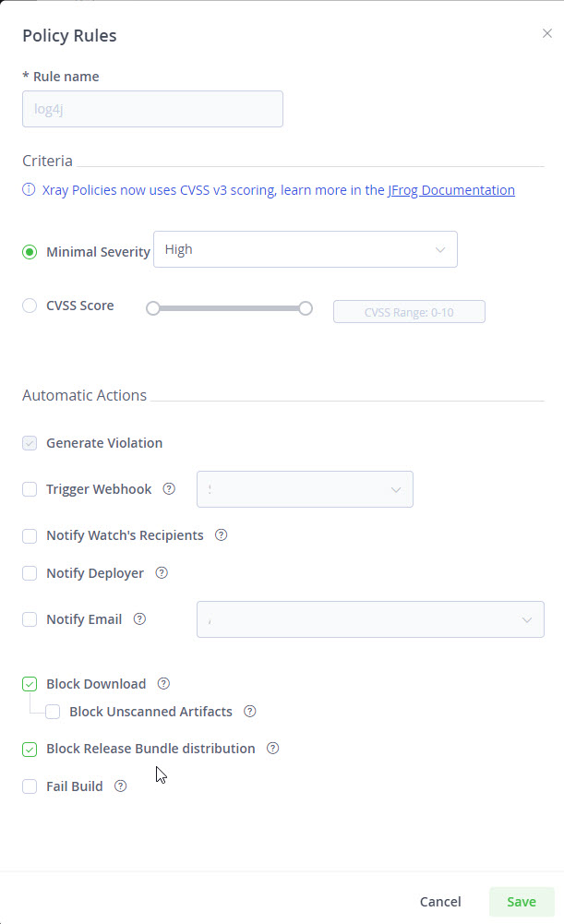
Task: Click help icon beside Notify Email
Action: (139, 619)
